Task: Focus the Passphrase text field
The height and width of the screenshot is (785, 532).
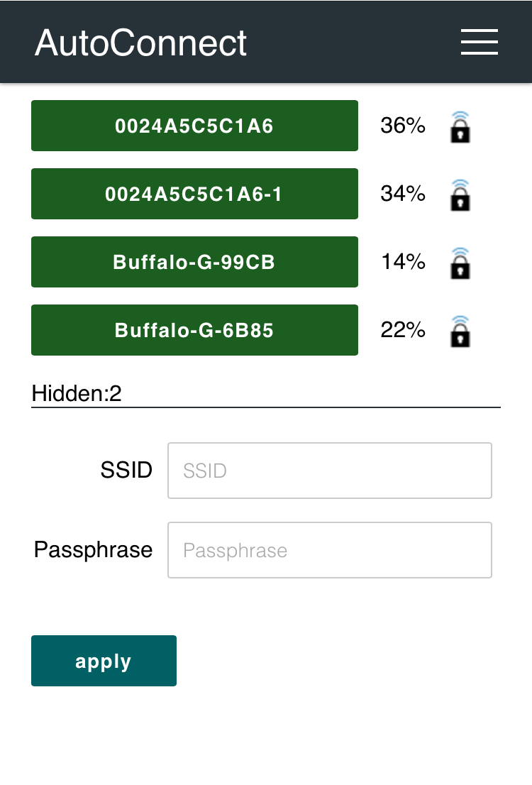Action: [330, 550]
